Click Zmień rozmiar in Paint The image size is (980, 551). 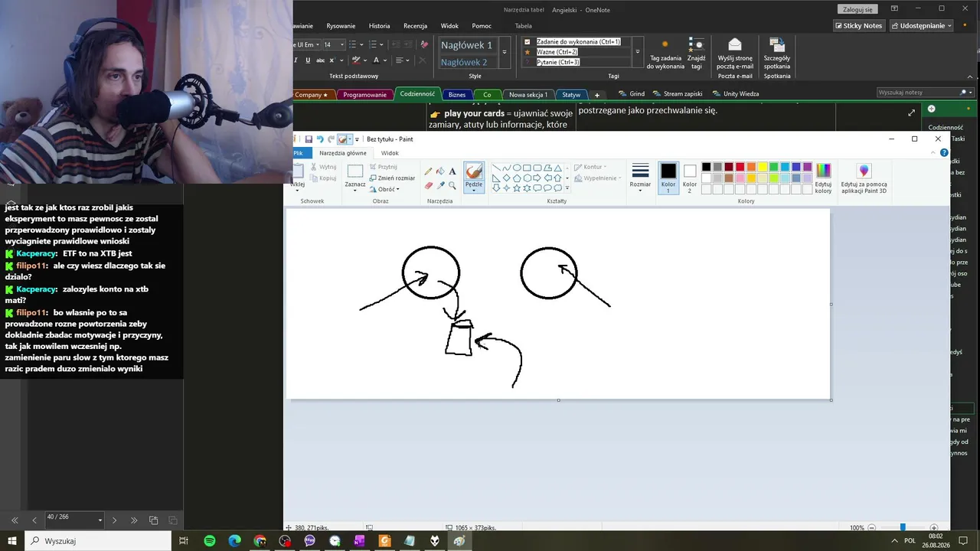[x=392, y=178]
